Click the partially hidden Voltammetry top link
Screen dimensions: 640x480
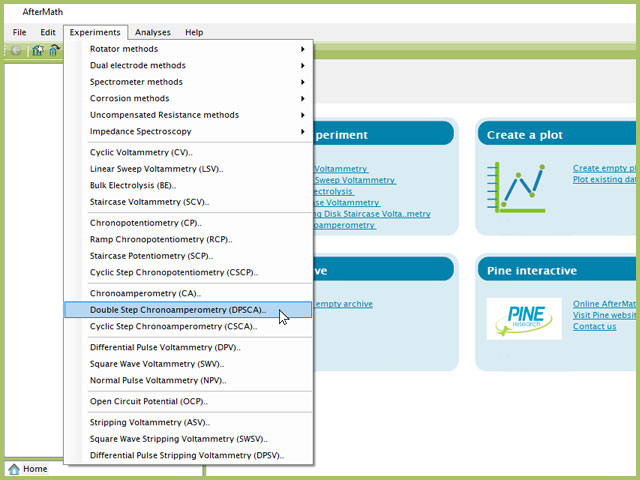point(340,169)
